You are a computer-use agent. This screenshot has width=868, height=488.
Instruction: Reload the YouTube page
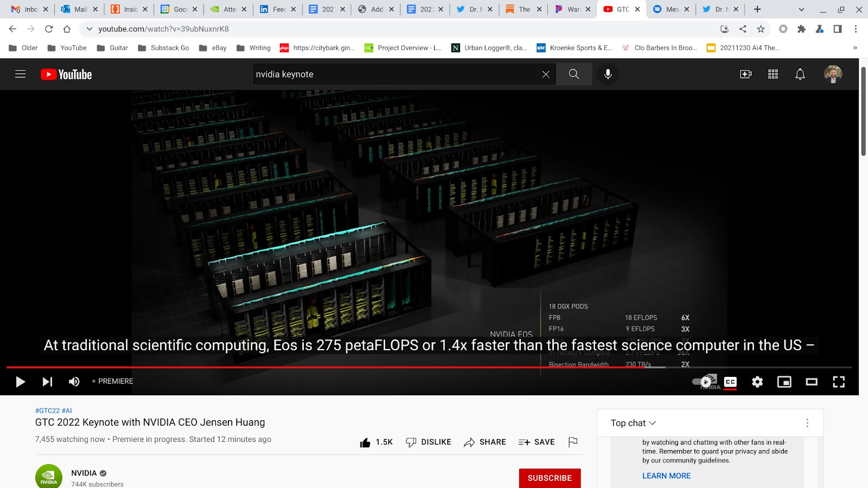[49, 29]
